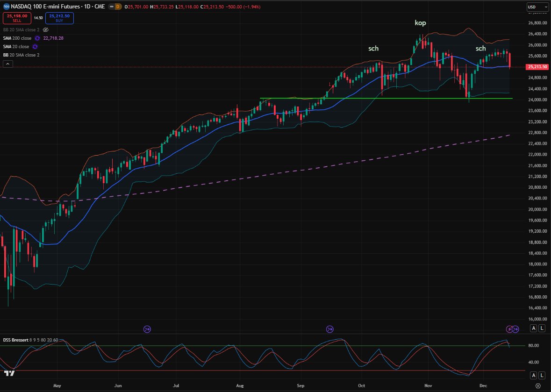This screenshot has height=392, width=551.
Task: Select the left 'sch' text annotation
Action: (373, 49)
